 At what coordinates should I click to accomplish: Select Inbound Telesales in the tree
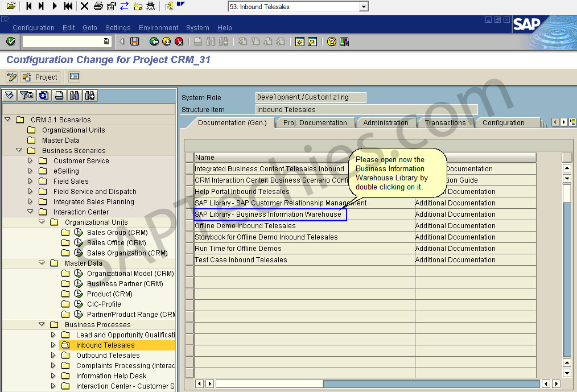coord(105,345)
